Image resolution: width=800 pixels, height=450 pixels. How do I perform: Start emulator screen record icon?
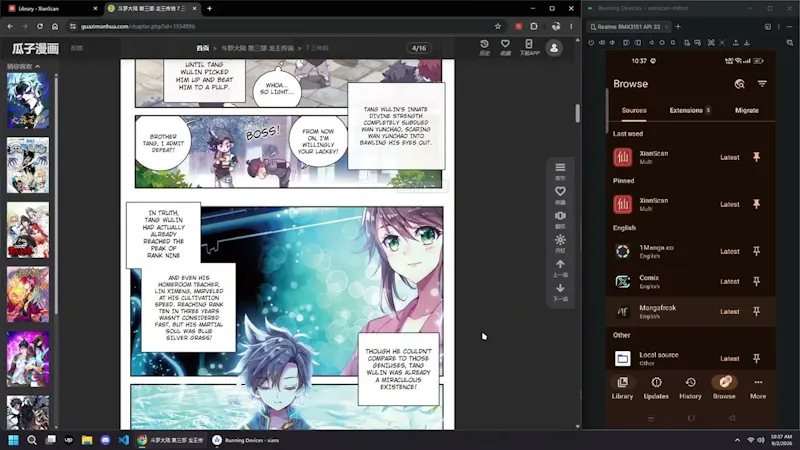tap(697, 43)
